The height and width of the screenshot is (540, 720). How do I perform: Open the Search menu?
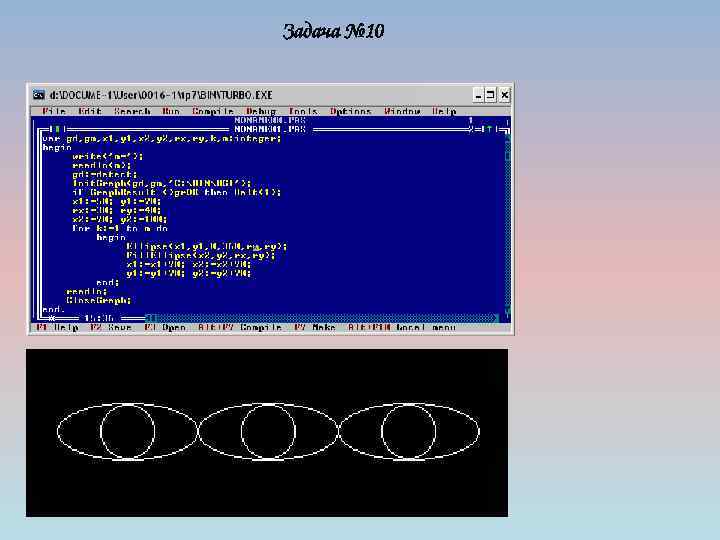click(x=132, y=111)
